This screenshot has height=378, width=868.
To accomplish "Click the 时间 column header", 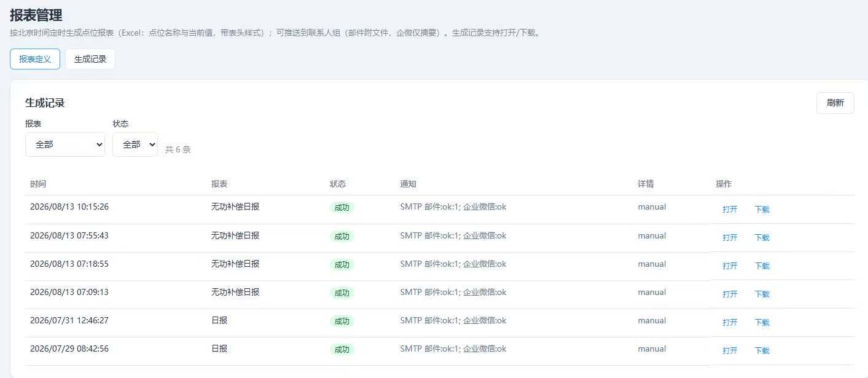I will pyautogui.click(x=38, y=184).
